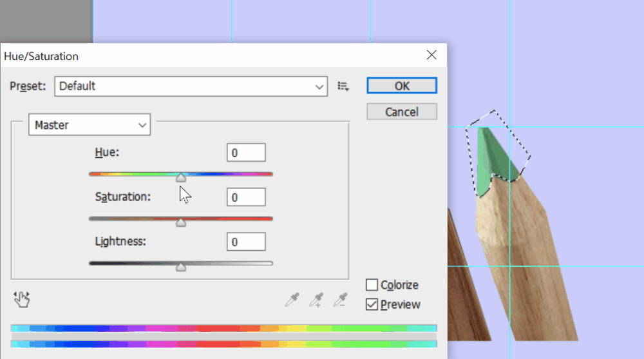Click the Hue label text
This screenshot has height=359, width=644.
(107, 152)
